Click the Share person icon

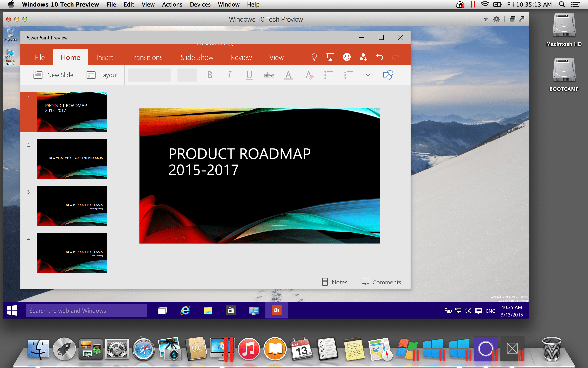point(363,57)
